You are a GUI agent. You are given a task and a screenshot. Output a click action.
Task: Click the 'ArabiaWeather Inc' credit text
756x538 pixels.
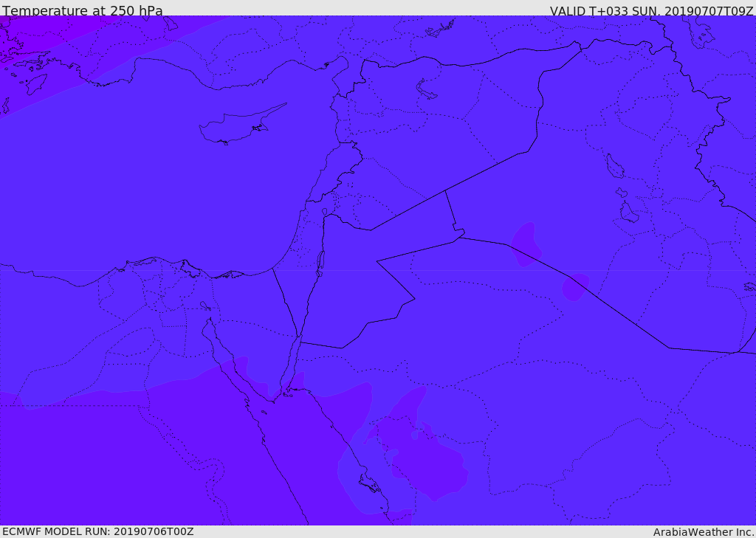[x=704, y=532]
